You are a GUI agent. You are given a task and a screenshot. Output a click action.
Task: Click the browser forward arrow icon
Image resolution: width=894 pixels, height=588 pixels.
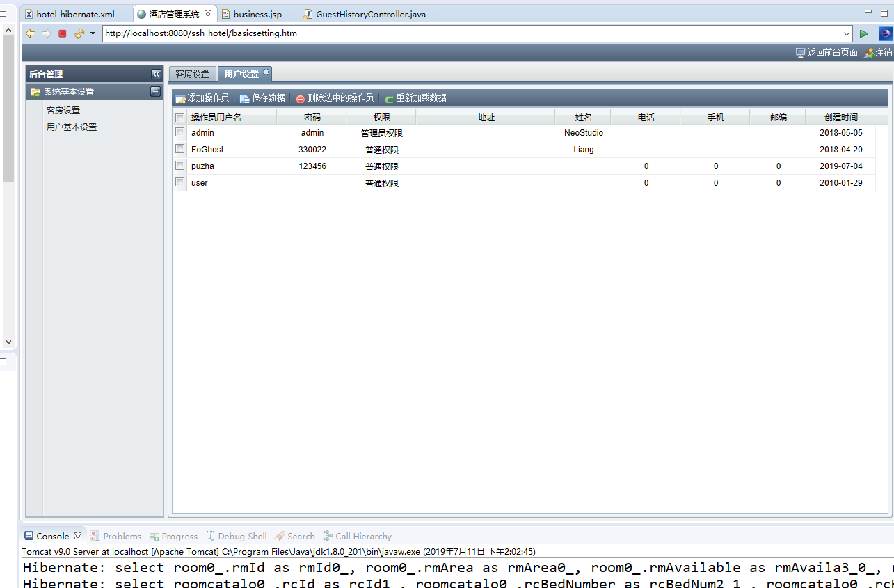click(x=47, y=33)
